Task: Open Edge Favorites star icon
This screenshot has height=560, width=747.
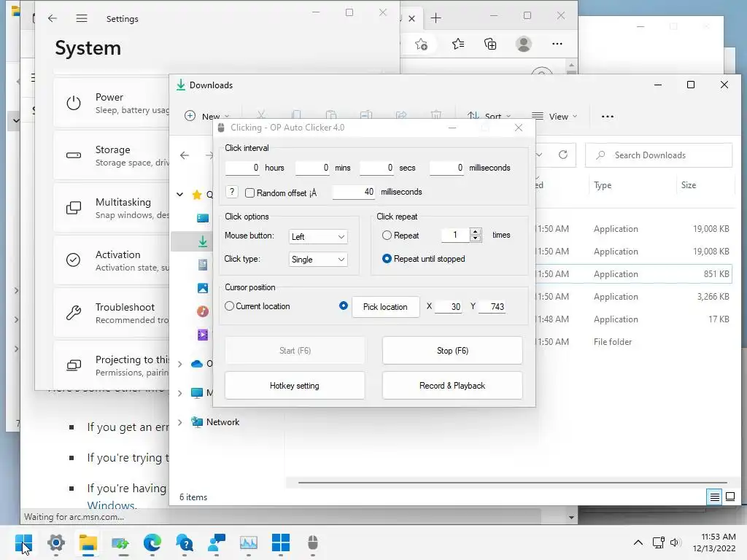Action: (x=458, y=44)
